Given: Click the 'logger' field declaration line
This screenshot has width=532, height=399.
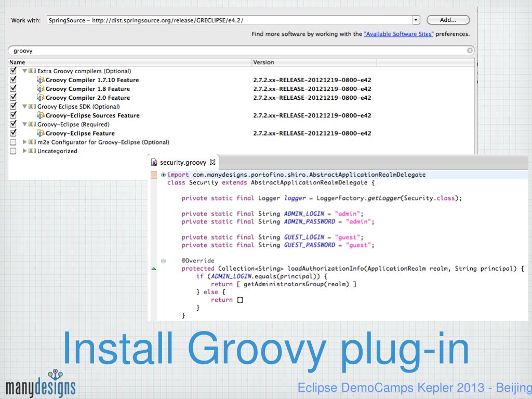Looking at the screenshot, I should tap(322, 198).
